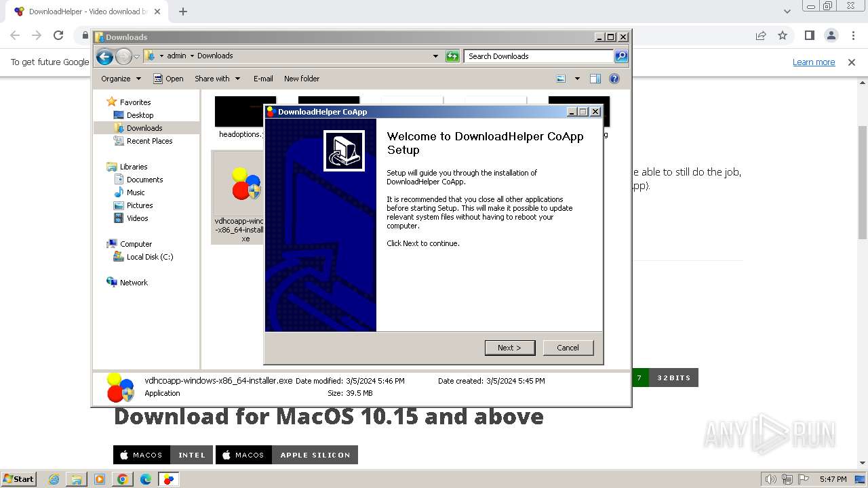Share this page icon in Chrome
The height and width of the screenshot is (488, 868).
tap(761, 35)
